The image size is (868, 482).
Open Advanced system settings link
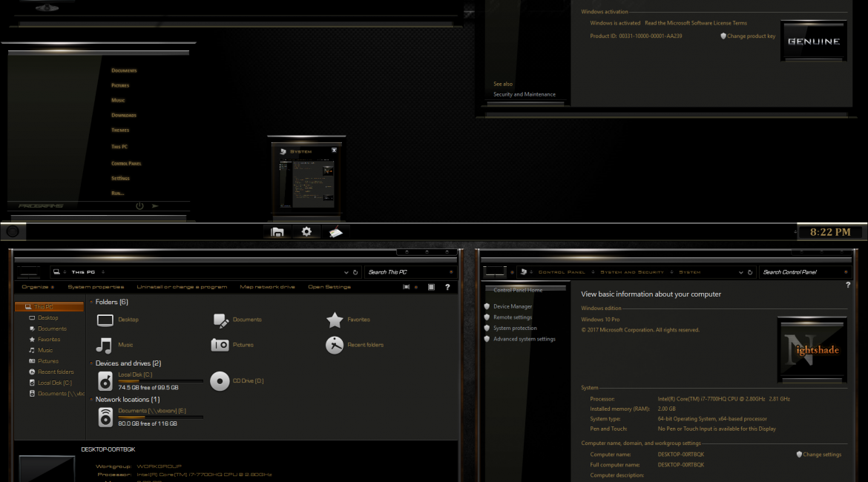pyautogui.click(x=525, y=339)
